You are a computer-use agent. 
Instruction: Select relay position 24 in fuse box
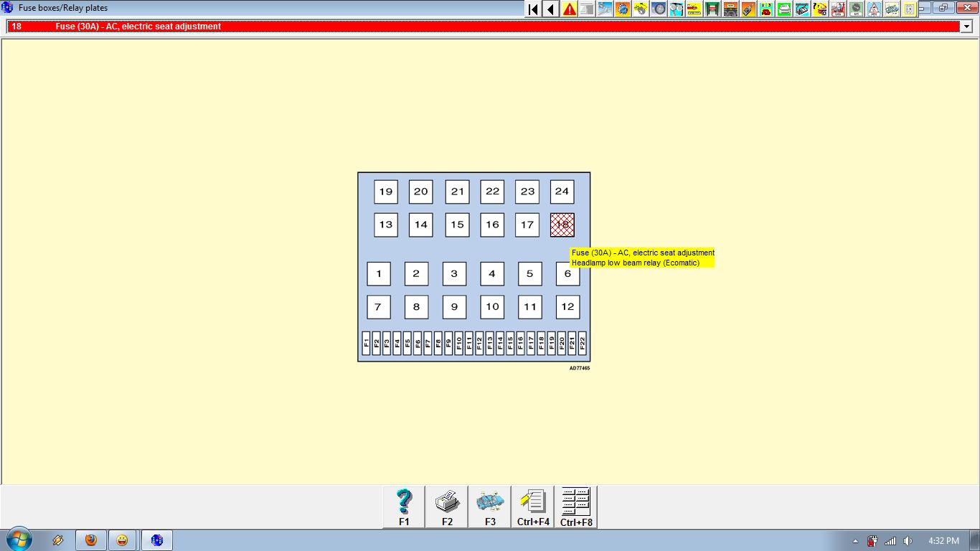[562, 192]
